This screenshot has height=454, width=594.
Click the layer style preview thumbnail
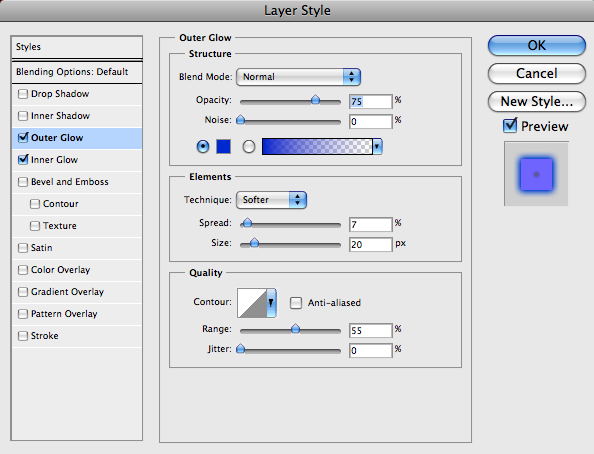pyautogui.click(x=536, y=174)
